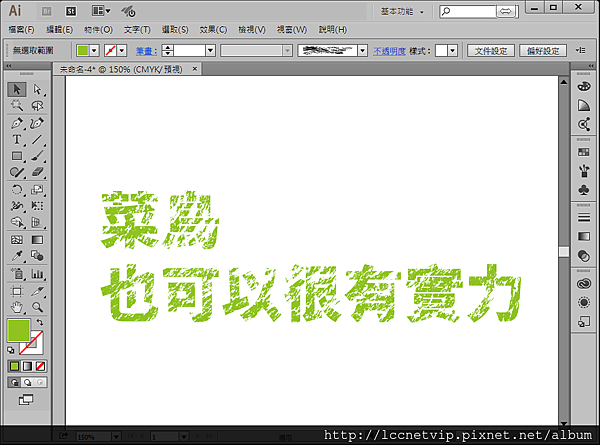Open the 不透明度 opacity link
This screenshot has width=600, height=445.
point(389,51)
